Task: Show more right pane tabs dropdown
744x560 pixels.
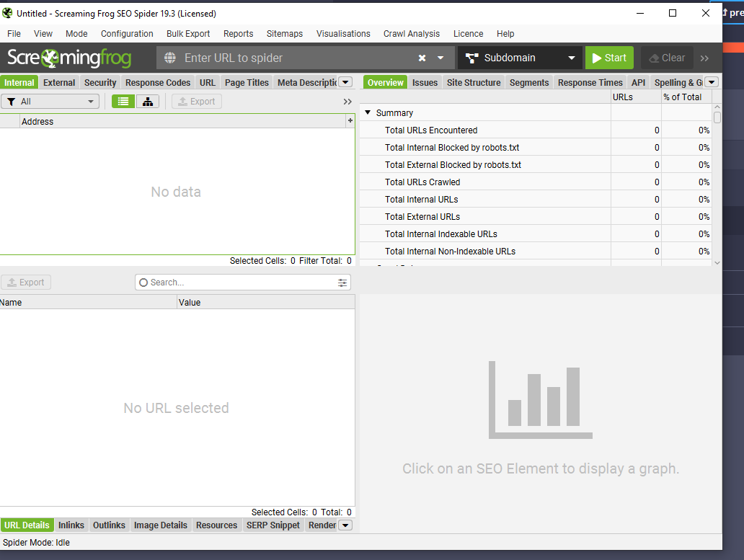Action: coord(712,82)
